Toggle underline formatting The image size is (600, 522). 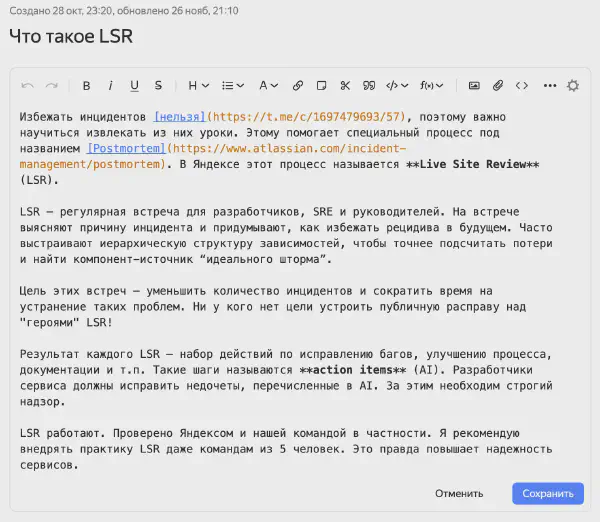pyautogui.click(x=134, y=86)
